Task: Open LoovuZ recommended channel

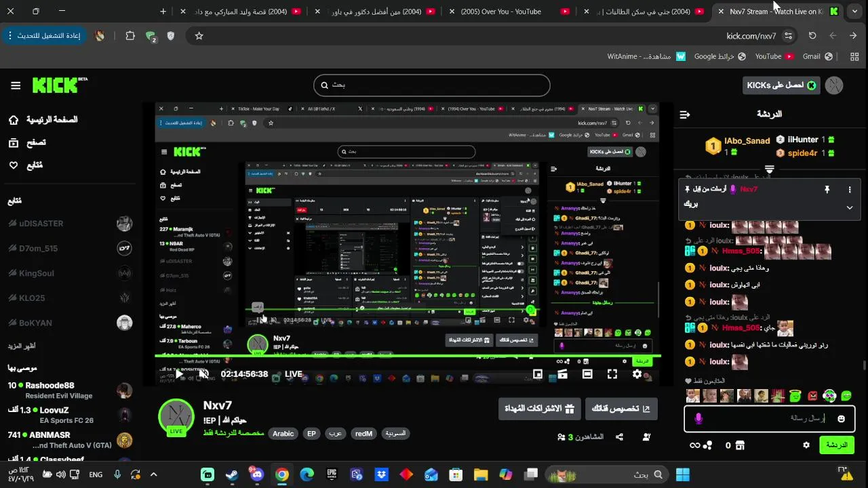Action: (x=70, y=415)
